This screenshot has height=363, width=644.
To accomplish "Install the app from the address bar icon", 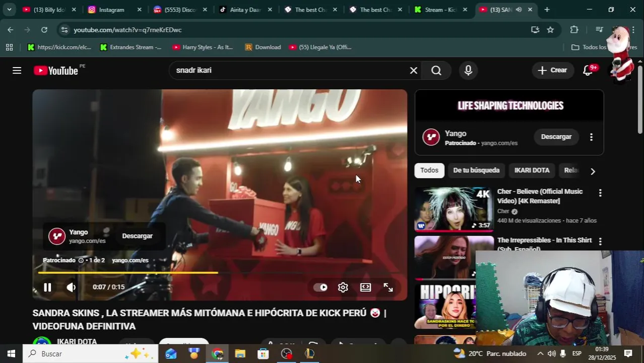I will (x=535, y=30).
